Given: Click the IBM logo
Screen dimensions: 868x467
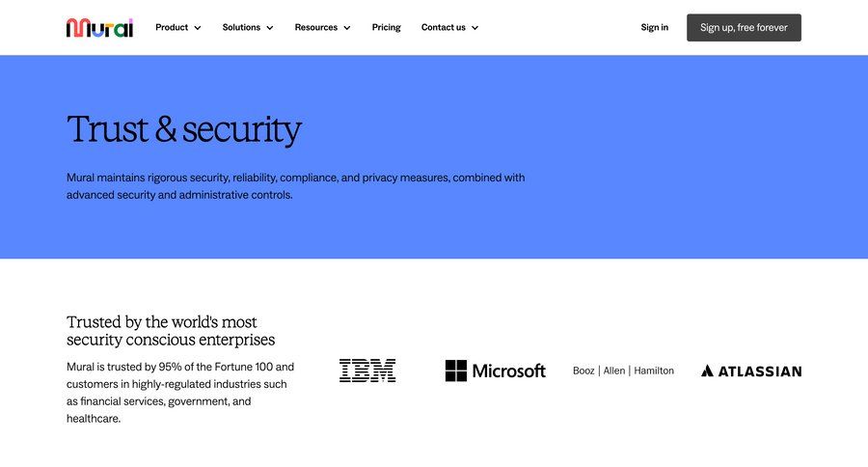Looking at the screenshot, I should [x=367, y=371].
